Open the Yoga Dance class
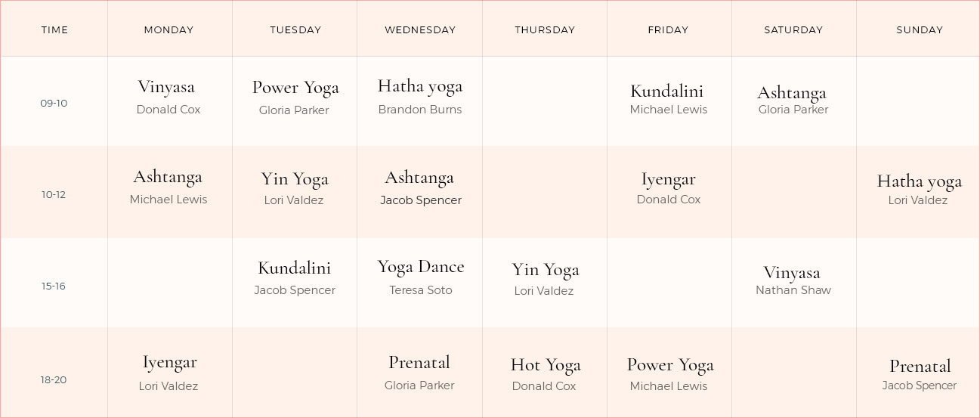 (x=421, y=268)
